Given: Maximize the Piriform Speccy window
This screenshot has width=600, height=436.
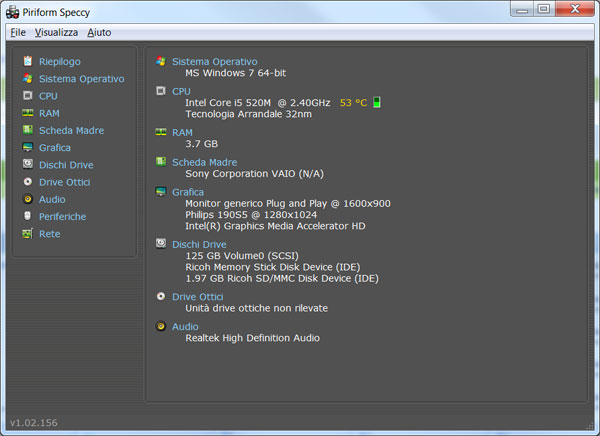Looking at the screenshot, I should click(544, 9).
